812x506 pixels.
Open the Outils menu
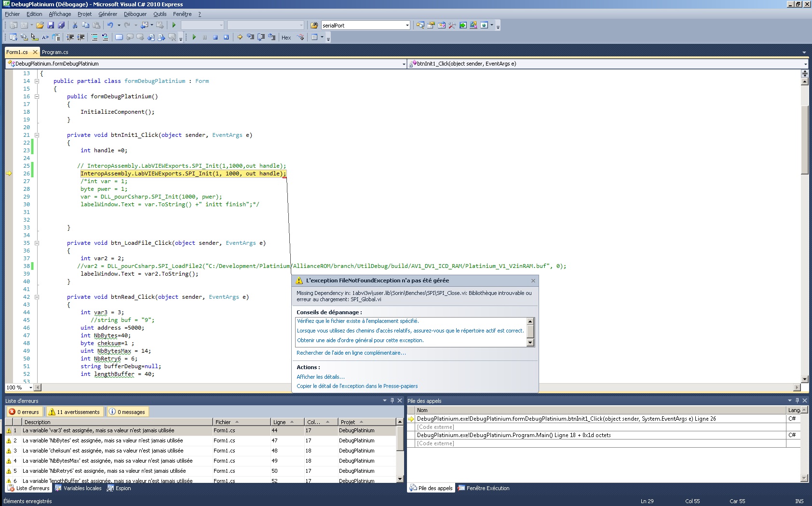[160, 14]
